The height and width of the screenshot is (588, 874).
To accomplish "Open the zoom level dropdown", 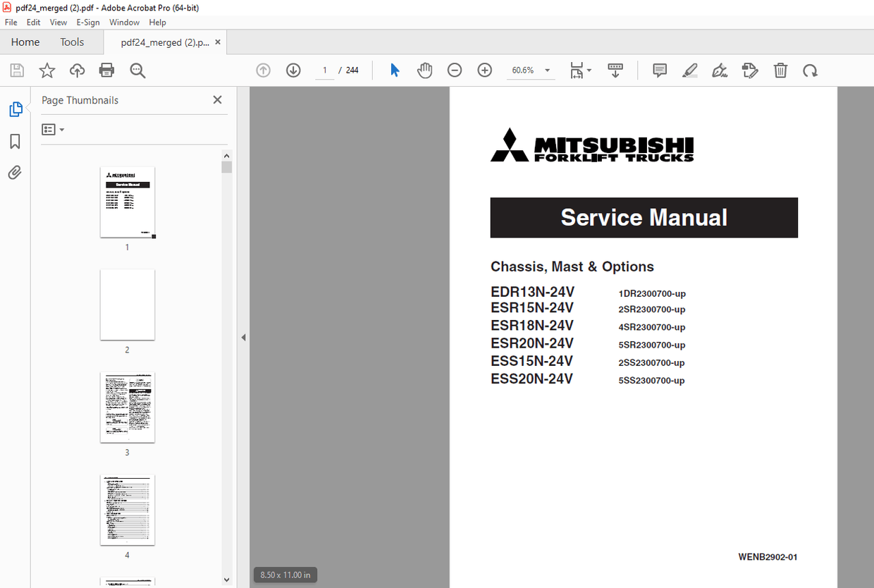I will pos(548,71).
